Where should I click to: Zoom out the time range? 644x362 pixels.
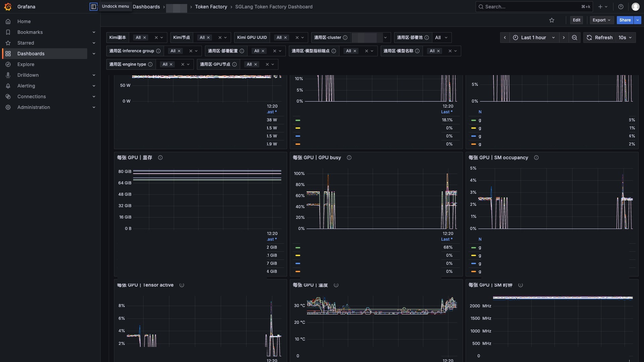pos(575,38)
